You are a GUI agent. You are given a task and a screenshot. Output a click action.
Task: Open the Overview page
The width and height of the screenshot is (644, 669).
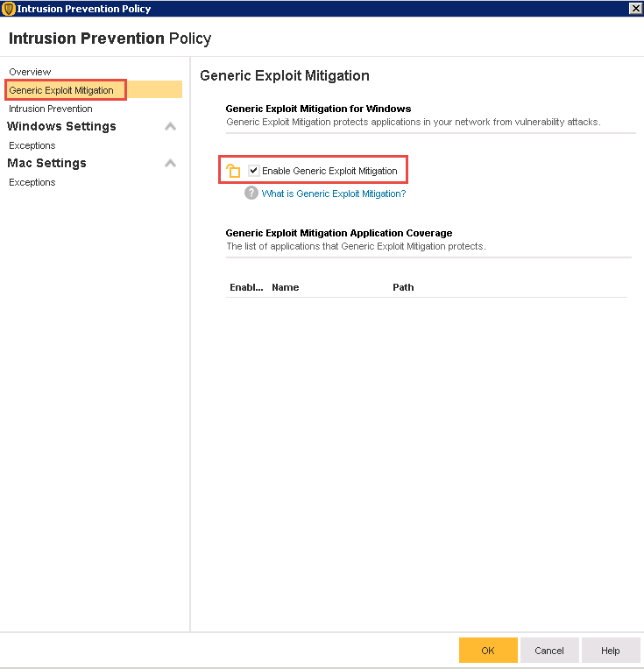(x=30, y=72)
